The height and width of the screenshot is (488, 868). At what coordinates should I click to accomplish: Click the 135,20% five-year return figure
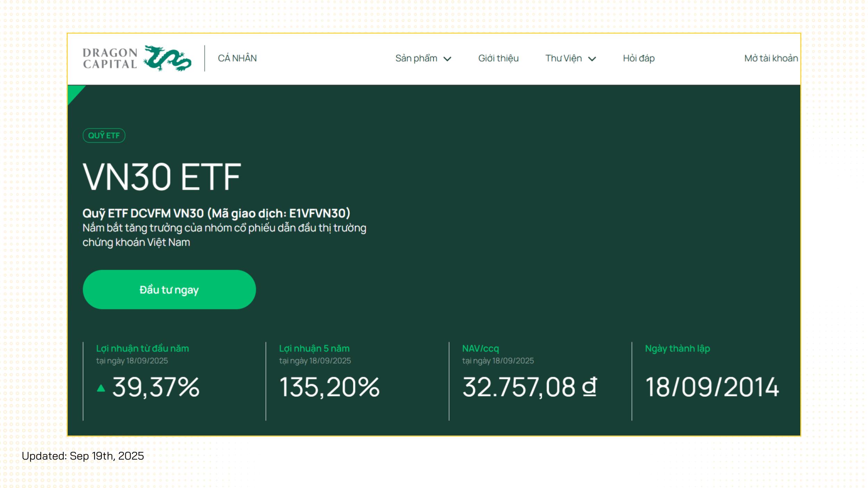click(x=329, y=387)
